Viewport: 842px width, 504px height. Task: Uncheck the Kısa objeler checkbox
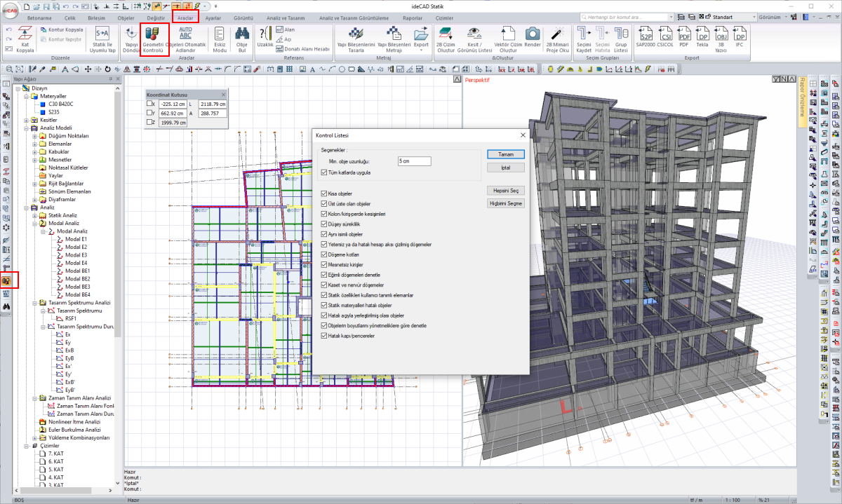(324, 193)
